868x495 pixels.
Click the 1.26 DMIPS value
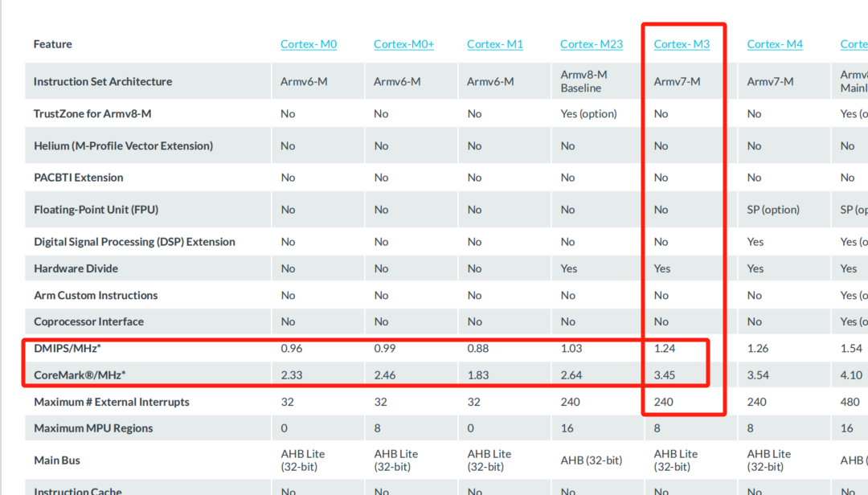[x=758, y=348]
